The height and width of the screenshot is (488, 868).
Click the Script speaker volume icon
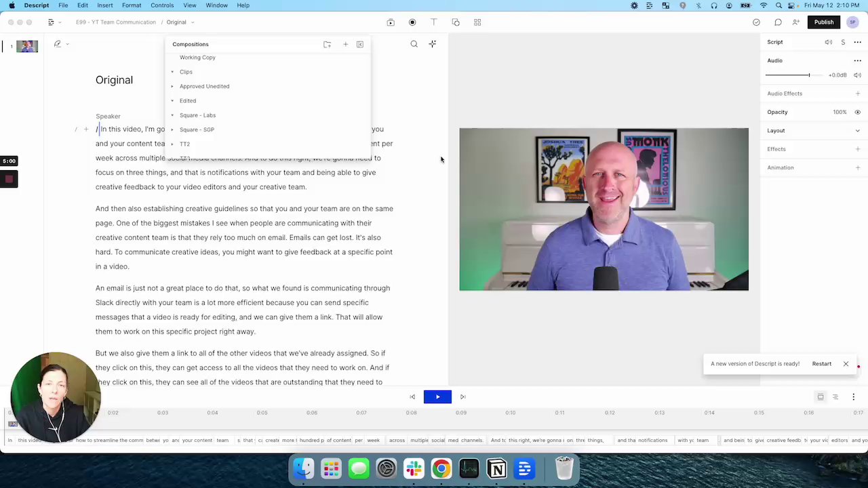(828, 42)
